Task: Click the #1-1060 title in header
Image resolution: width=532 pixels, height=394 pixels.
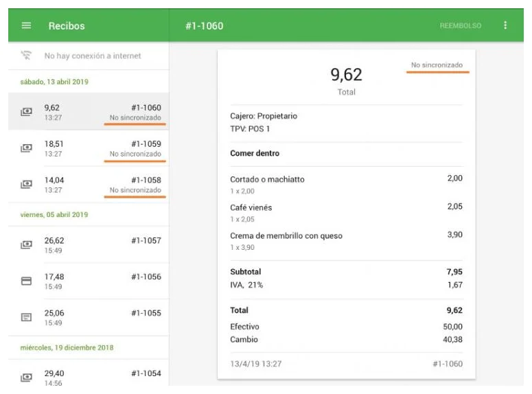Action: click(205, 26)
